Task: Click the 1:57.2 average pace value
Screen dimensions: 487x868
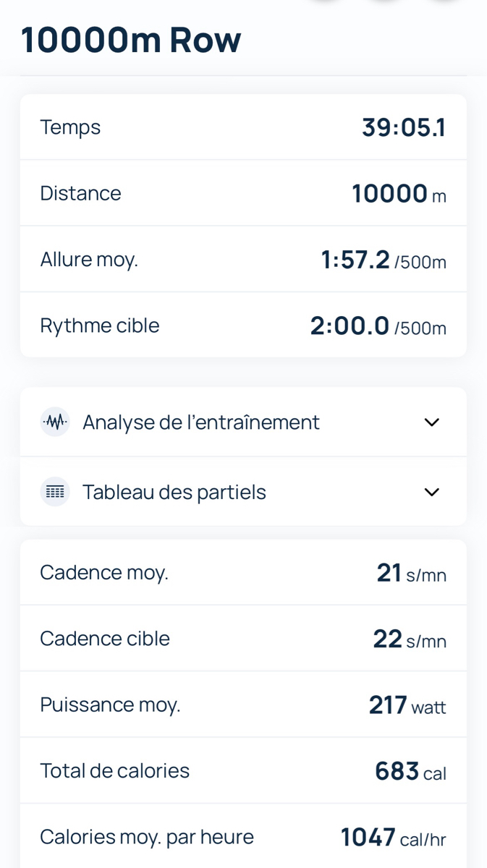Action: pyautogui.click(x=355, y=260)
